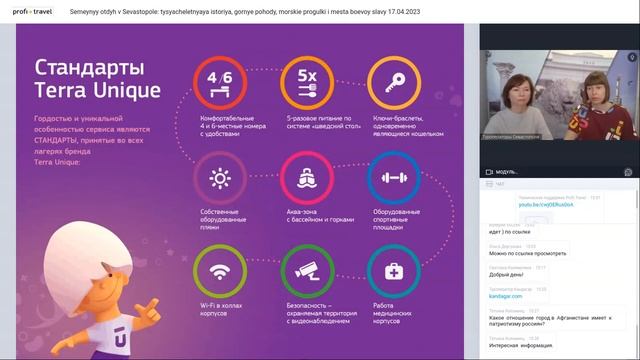Click the chat message 'Добрый день!'
The image size is (640, 360).
pos(506,274)
